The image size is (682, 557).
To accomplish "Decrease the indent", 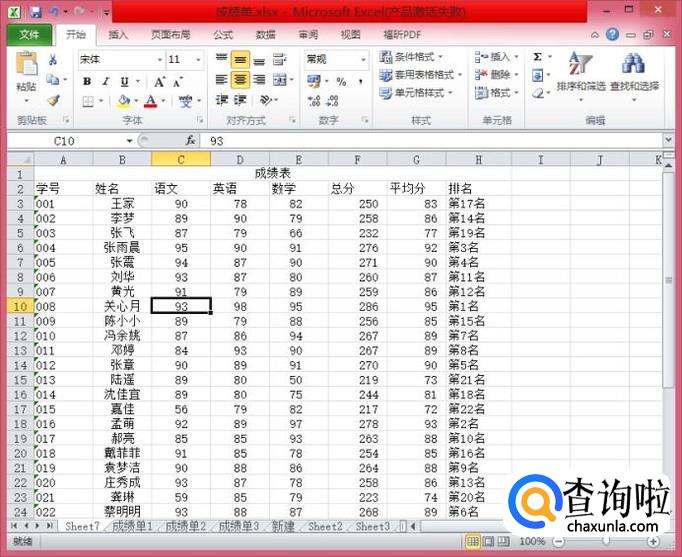I will 222,100.
